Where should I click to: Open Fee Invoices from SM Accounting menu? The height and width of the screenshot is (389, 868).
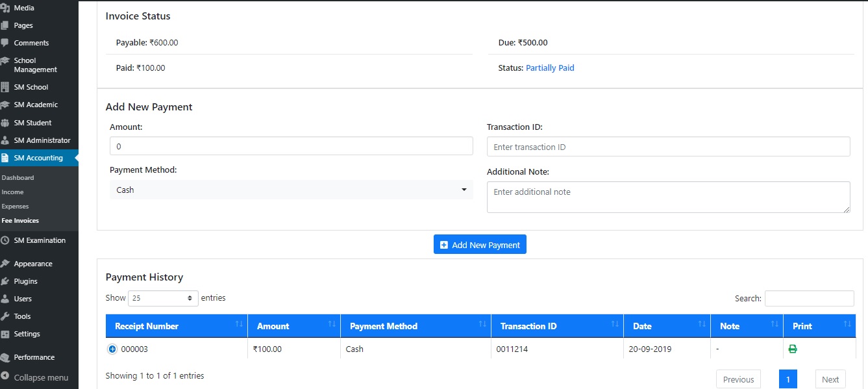(x=21, y=220)
